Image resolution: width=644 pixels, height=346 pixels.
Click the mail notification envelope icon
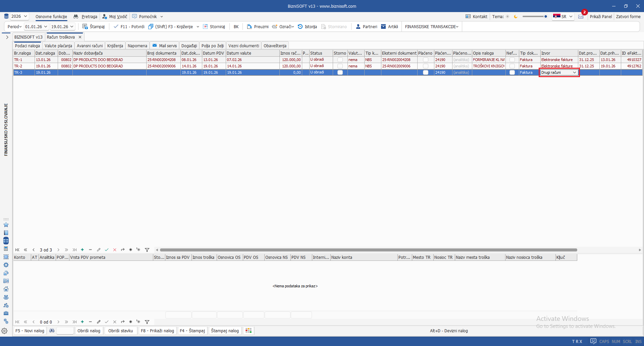[581, 16]
